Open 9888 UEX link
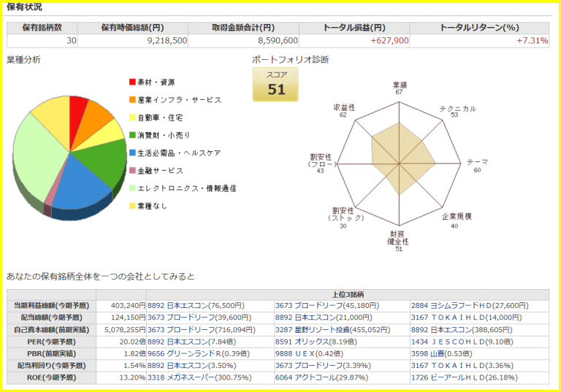Viewport: 561px width, 392px height. (x=309, y=354)
